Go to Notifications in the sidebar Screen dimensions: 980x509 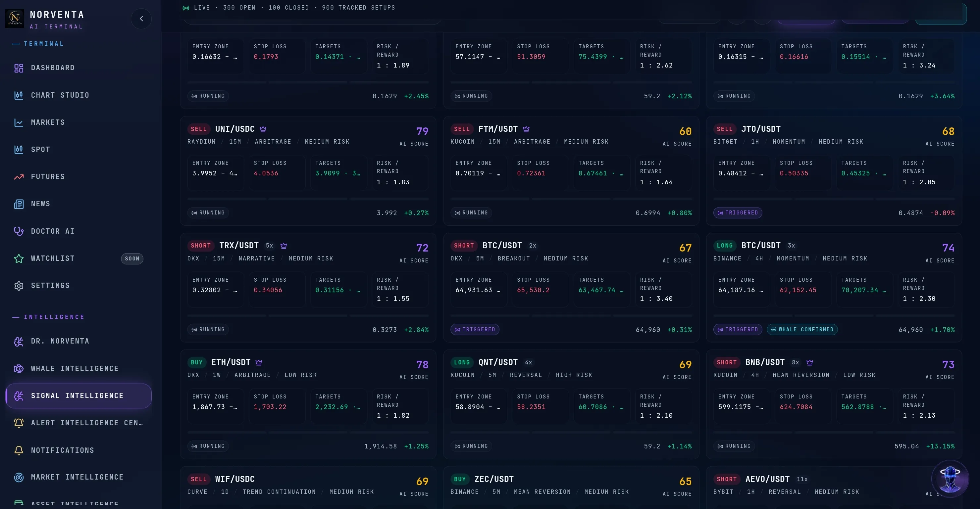pos(78,450)
